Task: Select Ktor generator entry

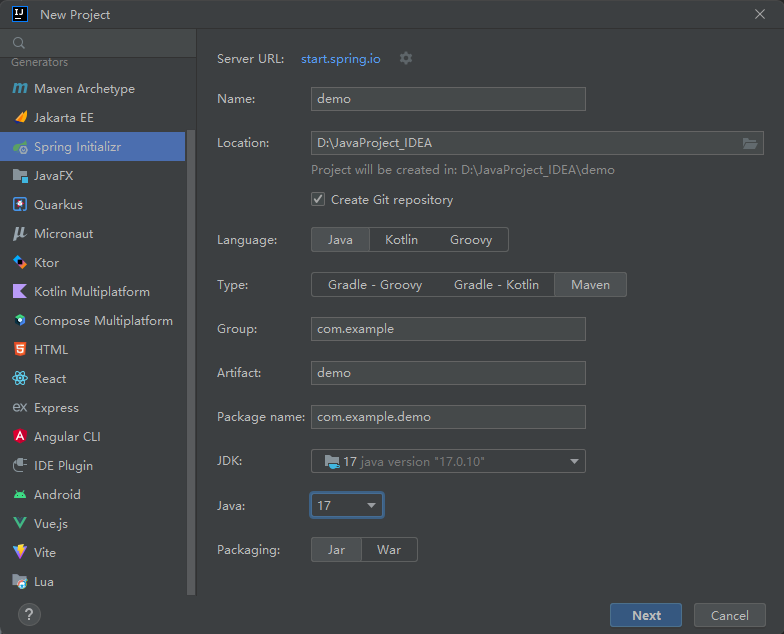Action: [x=93, y=262]
